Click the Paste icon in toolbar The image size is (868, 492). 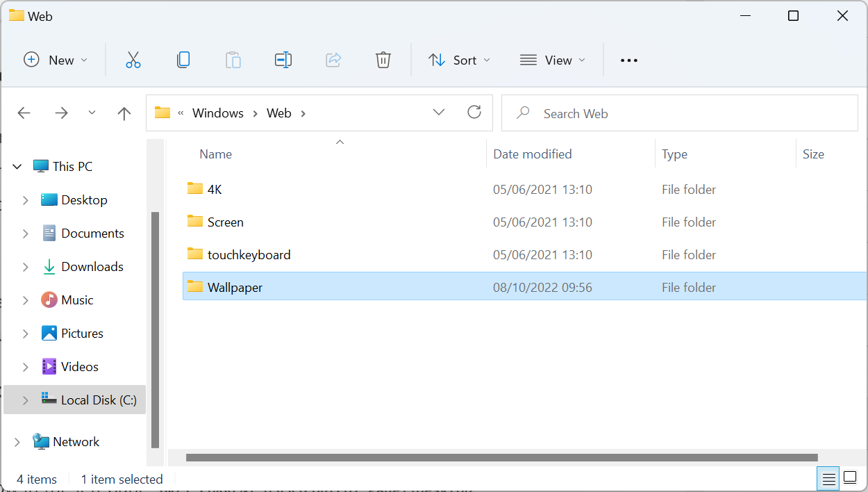pyautogui.click(x=233, y=60)
